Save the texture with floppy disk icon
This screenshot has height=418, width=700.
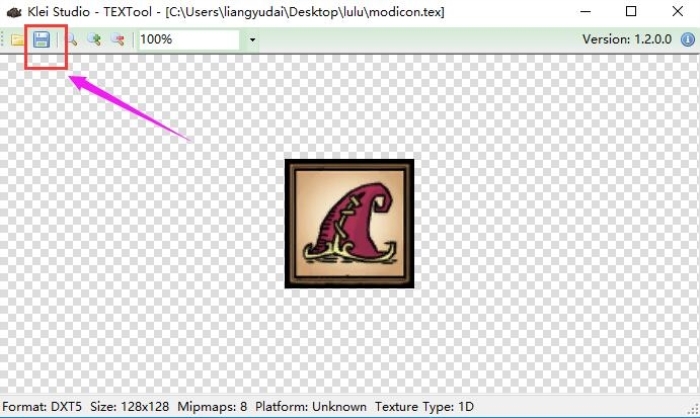click(x=42, y=40)
